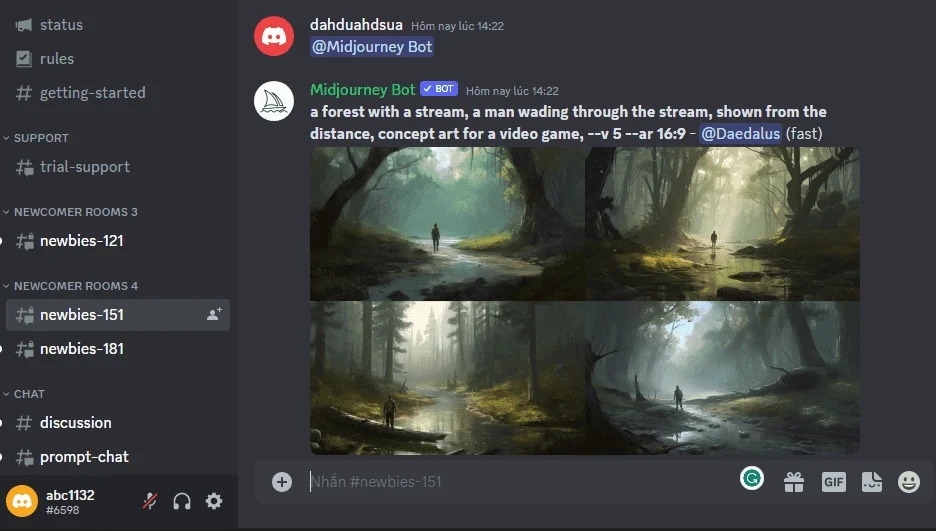Viewport: 936px width, 531px height.
Task: Toggle the headphones deafen button
Action: coord(182,501)
